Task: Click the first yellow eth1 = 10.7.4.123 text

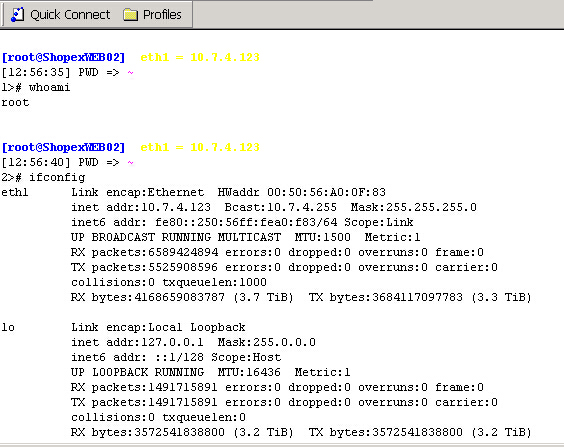Action: tap(200, 58)
